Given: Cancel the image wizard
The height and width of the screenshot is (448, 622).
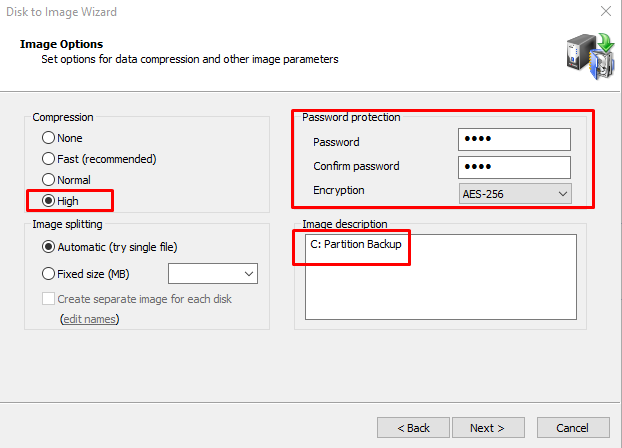Looking at the screenshot, I should tap(573, 428).
